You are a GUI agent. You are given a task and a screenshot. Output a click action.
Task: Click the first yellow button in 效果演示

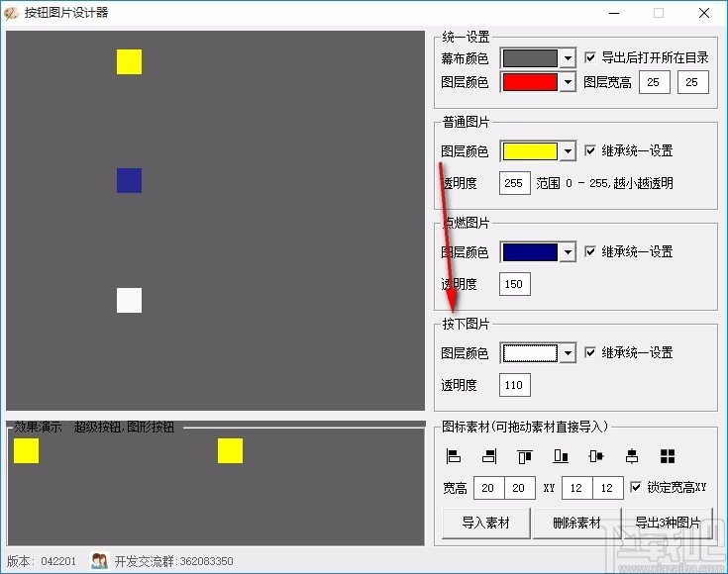[26, 450]
